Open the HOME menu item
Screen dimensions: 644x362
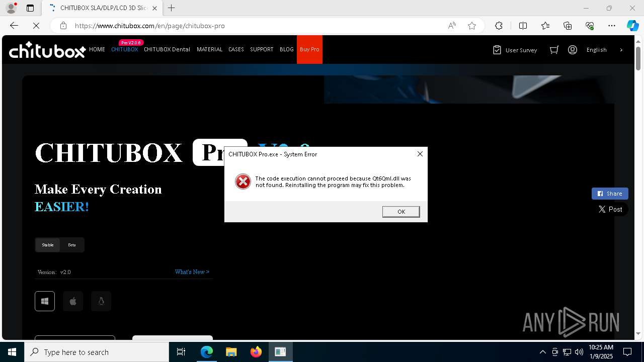[97, 49]
